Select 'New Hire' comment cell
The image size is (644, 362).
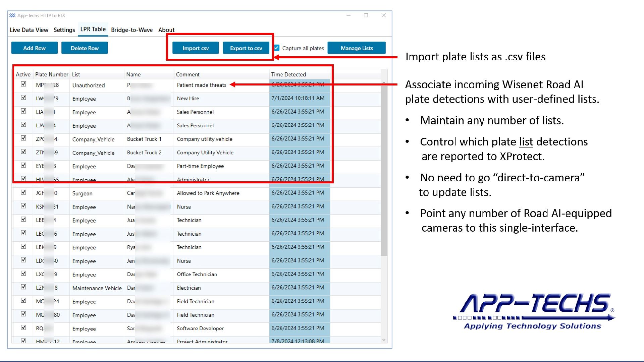(221, 99)
